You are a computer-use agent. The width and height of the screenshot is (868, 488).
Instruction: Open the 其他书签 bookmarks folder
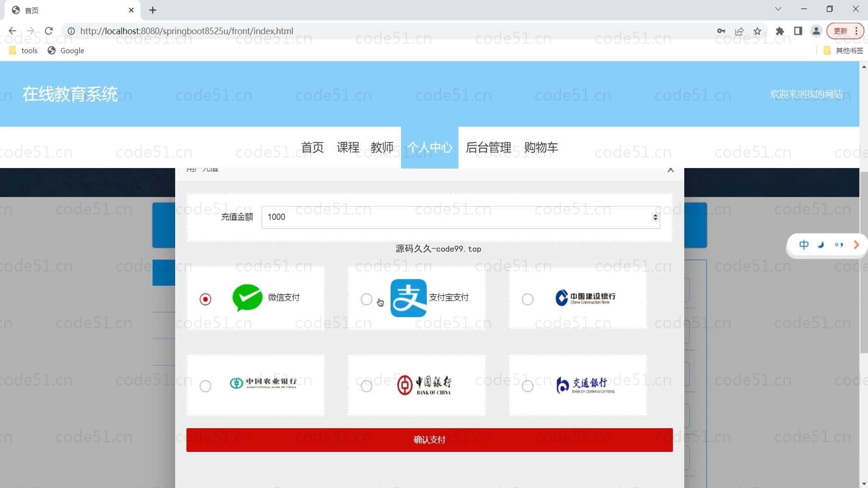click(x=844, y=51)
